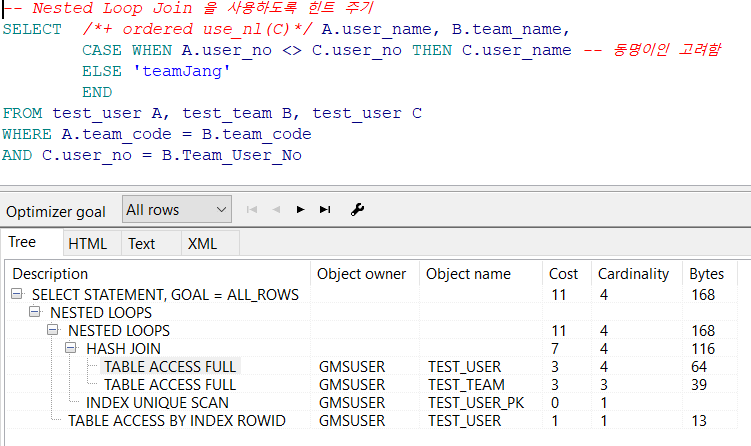751x446 pixels.
Task: Click the WHERE keyword in SQL editor
Action: point(27,134)
